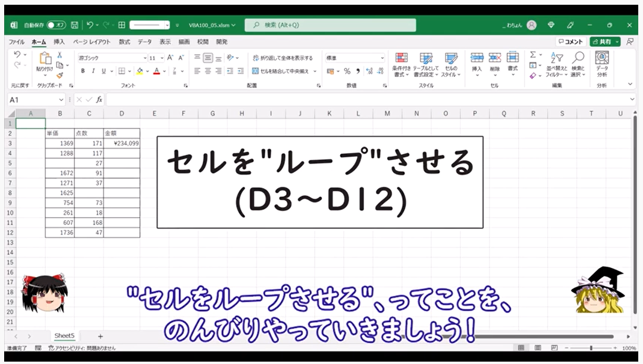
Task: Open the 挿入 ribbon tab
Action: (59, 42)
